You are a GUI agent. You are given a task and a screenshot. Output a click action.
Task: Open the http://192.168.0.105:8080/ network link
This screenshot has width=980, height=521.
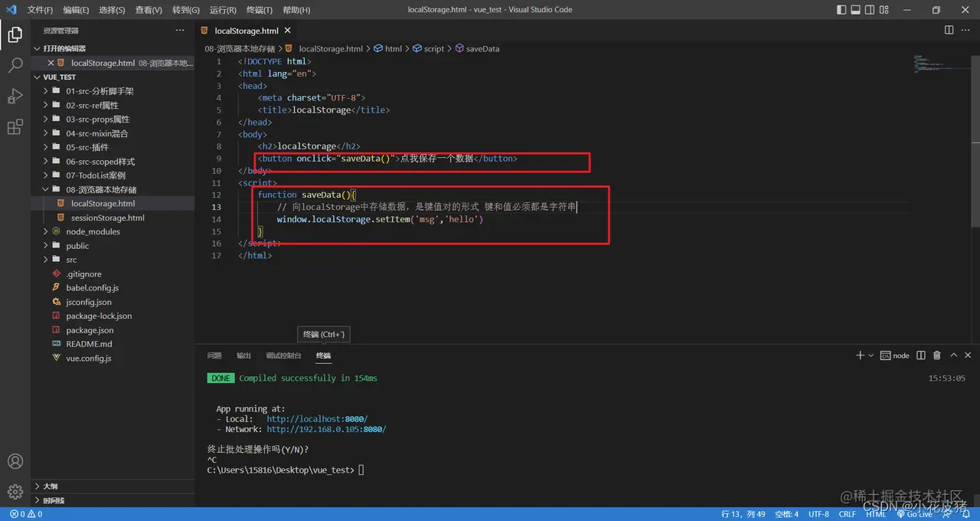pyautogui.click(x=326, y=430)
